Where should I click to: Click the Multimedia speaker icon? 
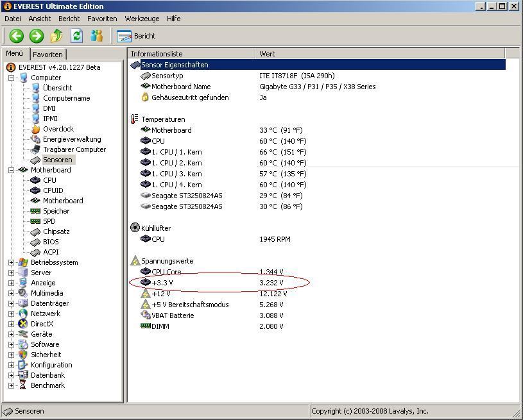click(23, 293)
